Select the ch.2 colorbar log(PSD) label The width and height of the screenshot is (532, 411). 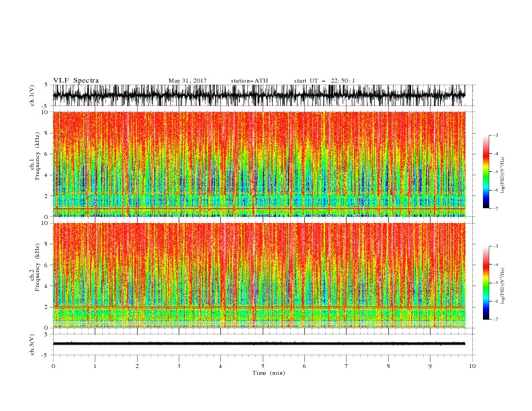click(x=503, y=286)
